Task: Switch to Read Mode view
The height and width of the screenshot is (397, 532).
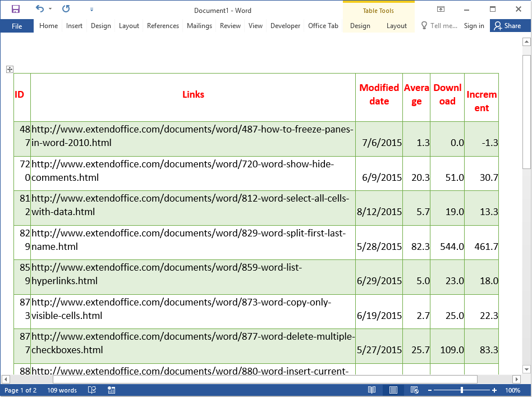Action: tap(372, 390)
